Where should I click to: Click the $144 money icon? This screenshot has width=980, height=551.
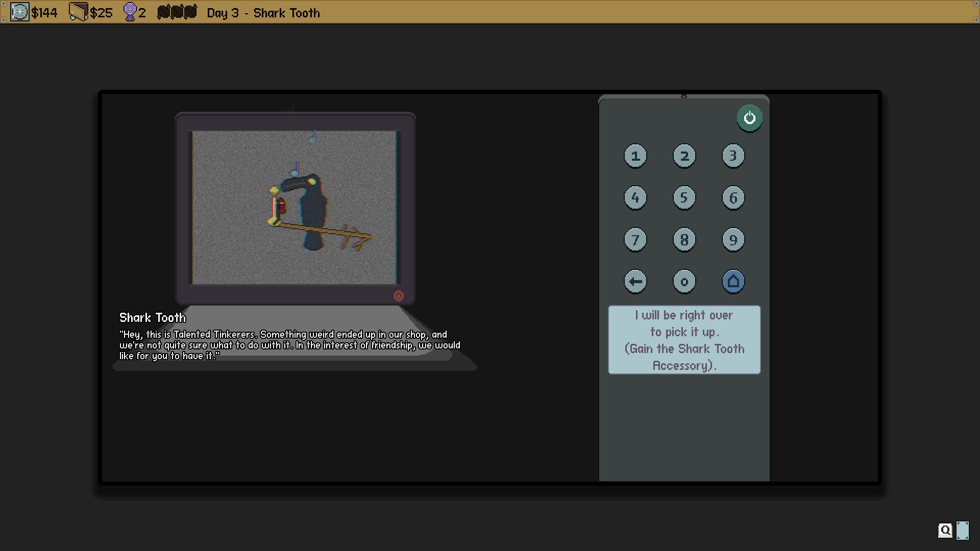click(20, 12)
